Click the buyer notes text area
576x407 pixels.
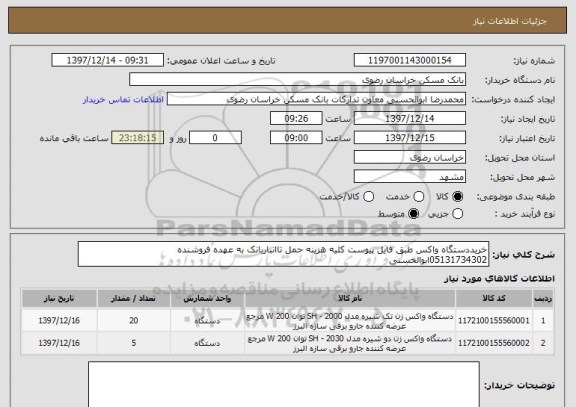(x=284, y=384)
